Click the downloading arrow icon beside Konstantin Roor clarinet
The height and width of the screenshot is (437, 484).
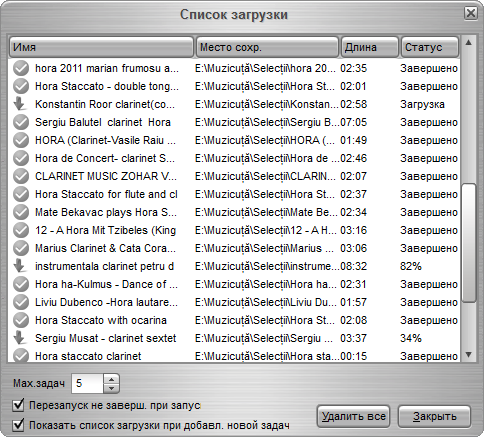coord(20,104)
